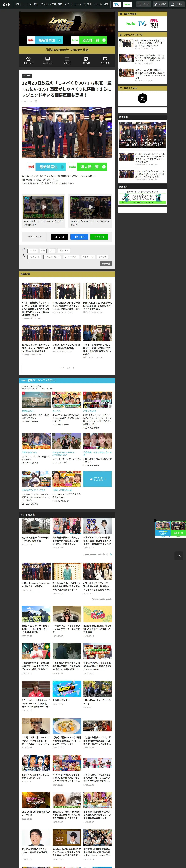Viewport: 186px width, 868px height.
Task: Share the article with the Facebook シェア button
Action: pyautogui.click(x=79, y=237)
